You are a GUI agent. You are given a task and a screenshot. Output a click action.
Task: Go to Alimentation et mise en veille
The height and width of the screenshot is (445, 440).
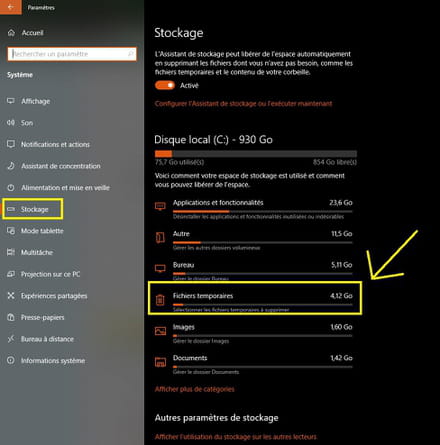coord(65,188)
